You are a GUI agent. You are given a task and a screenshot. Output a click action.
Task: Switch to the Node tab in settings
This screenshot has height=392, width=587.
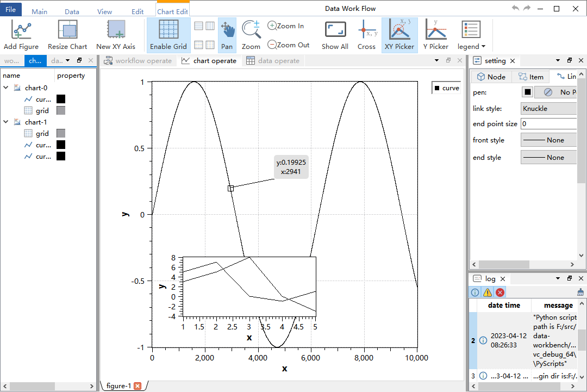491,77
